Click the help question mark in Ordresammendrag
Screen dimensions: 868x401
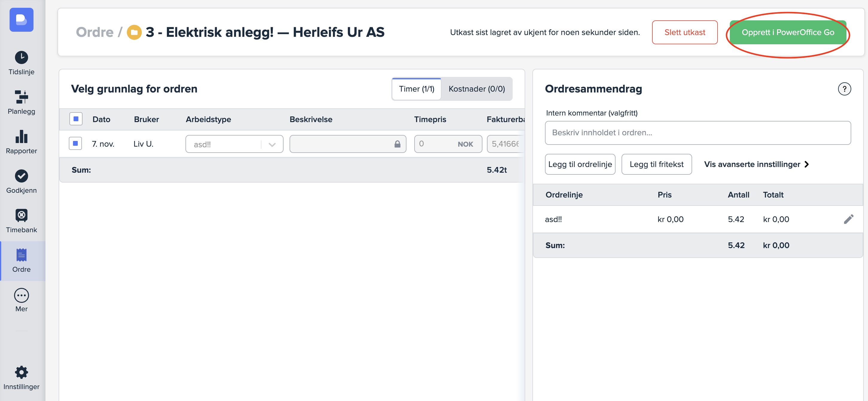(844, 89)
